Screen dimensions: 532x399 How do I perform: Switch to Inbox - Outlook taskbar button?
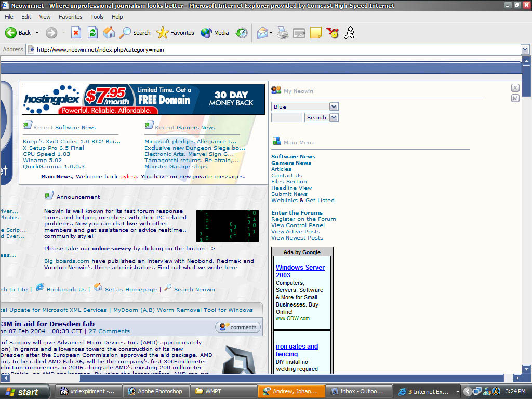point(358,392)
